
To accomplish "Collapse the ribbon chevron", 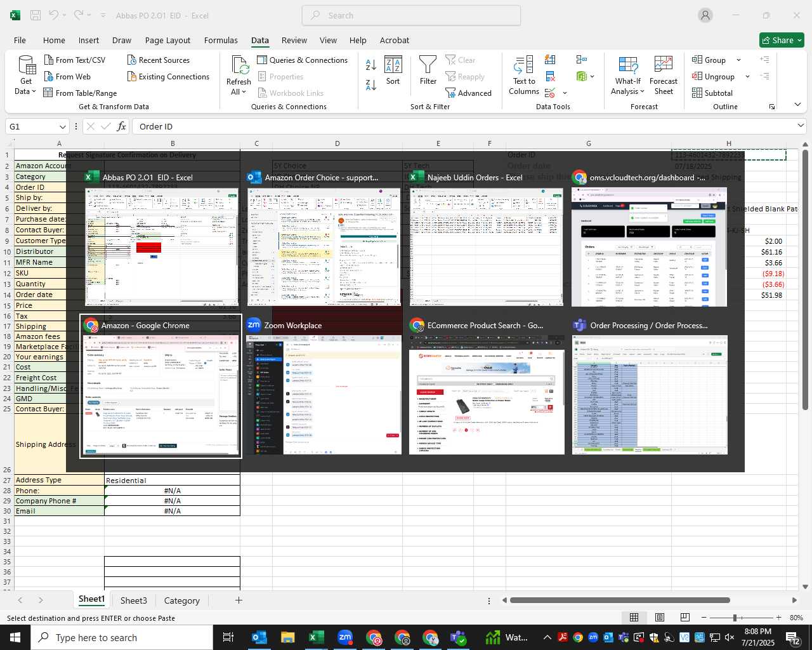I will tap(797, 105).
